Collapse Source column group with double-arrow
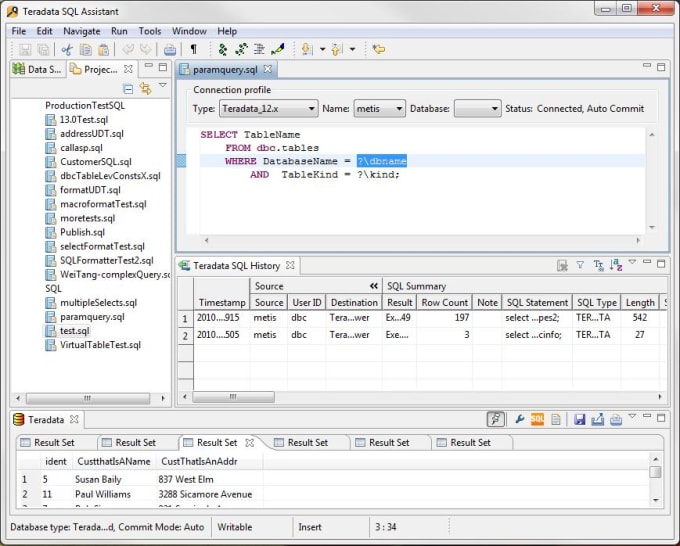Screen dimensions: 680x546 pyautogui.click(x=374, y=286)
